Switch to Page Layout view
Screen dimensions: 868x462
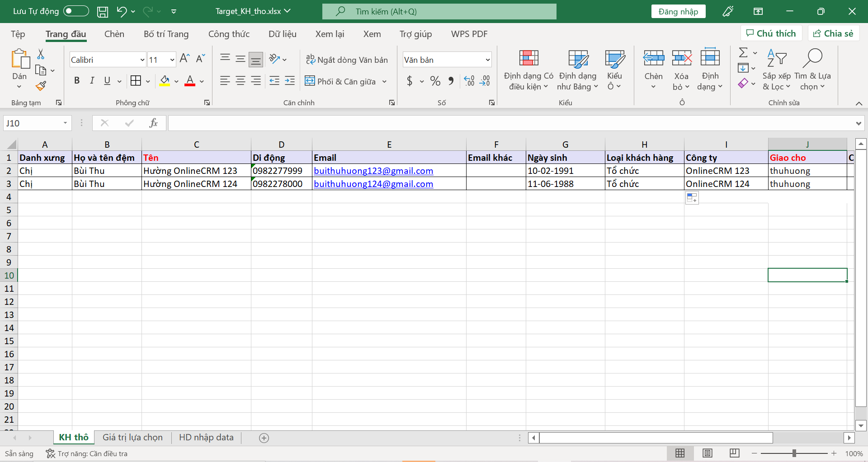[x=708, y=453]
